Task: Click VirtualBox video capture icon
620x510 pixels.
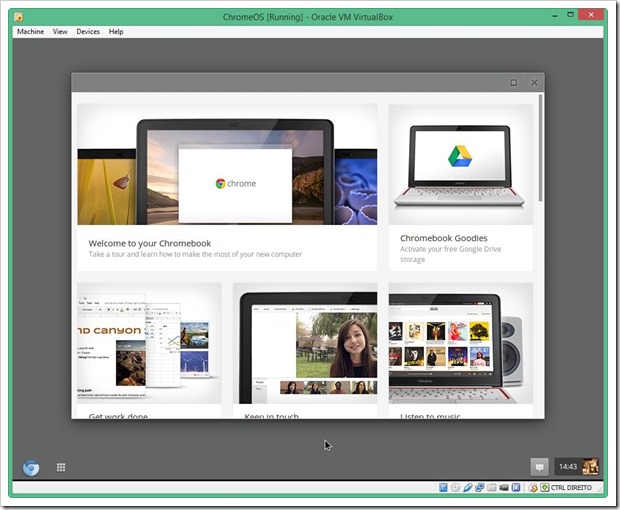Action: [x=503, y=488]
